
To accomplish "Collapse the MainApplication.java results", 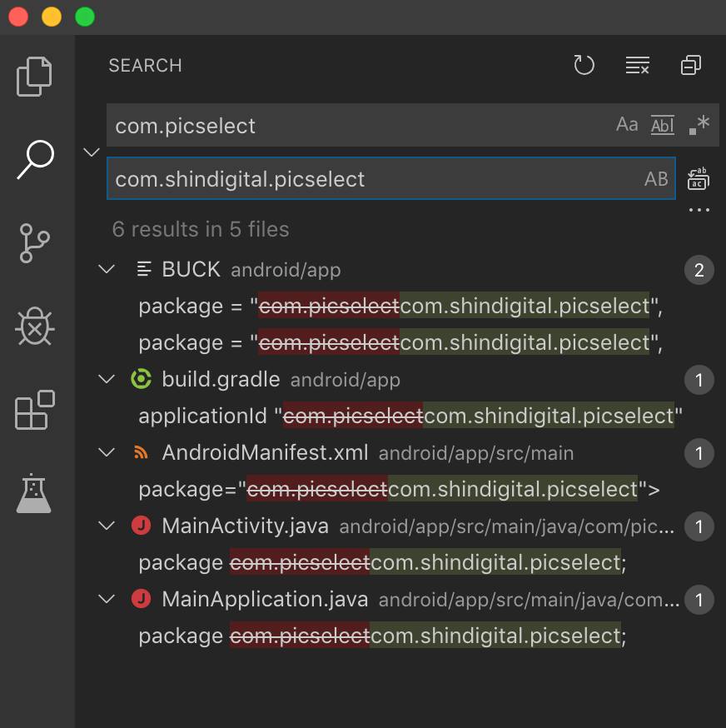I will pos(107,600).
